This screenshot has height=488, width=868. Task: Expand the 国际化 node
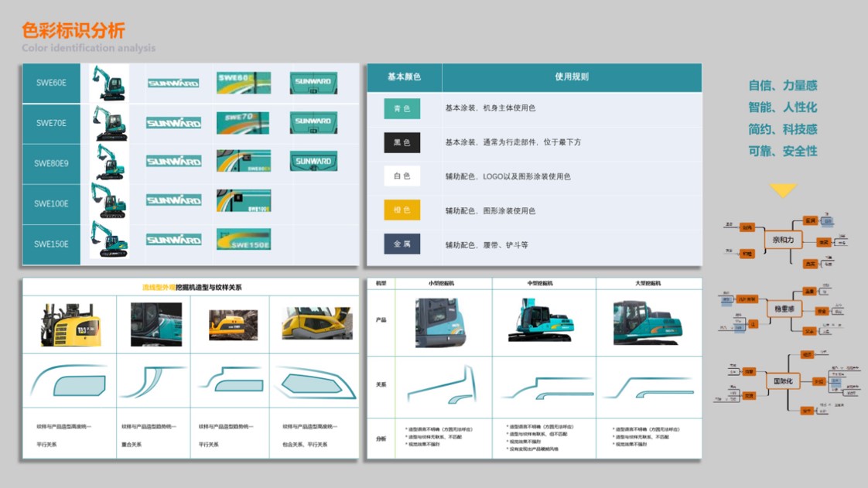click(x=783, y=379)
